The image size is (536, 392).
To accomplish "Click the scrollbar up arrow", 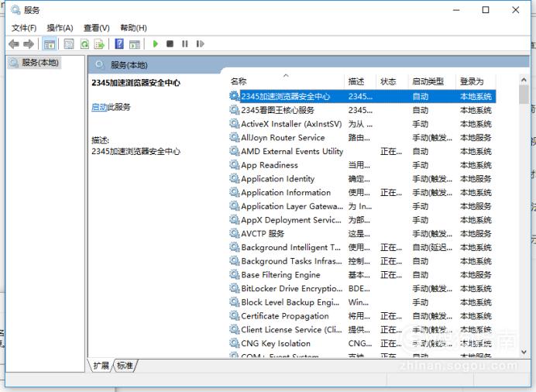I will click(524, 80).
